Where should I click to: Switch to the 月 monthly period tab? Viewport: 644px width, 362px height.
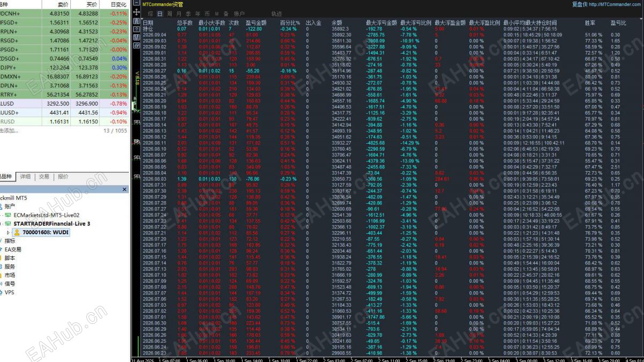(179, 13)
